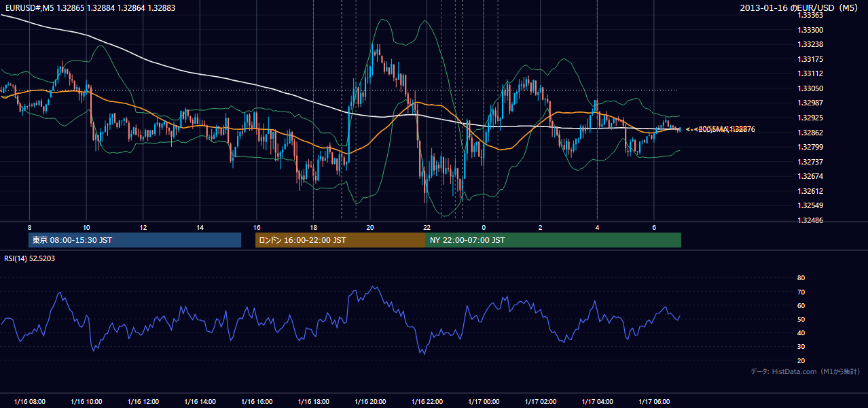Click the 1.32612 price axis label
The height and width of the screenshot is (408, 868).
pos(810,191)
